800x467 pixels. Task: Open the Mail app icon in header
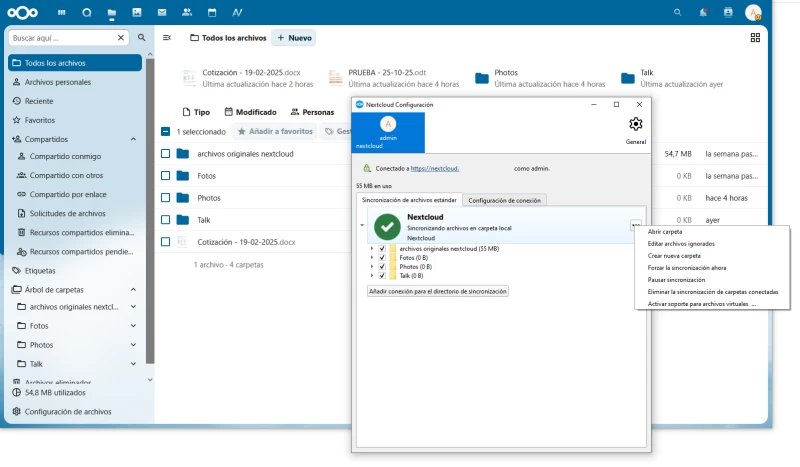162,12
